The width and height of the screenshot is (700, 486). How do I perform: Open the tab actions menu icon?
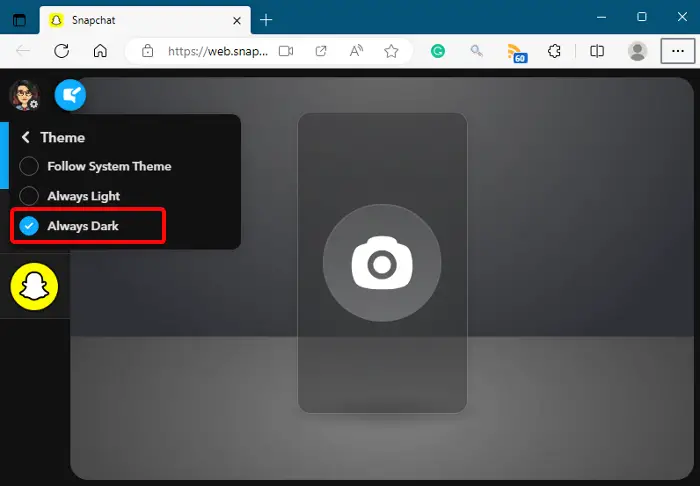click(19, 20)
